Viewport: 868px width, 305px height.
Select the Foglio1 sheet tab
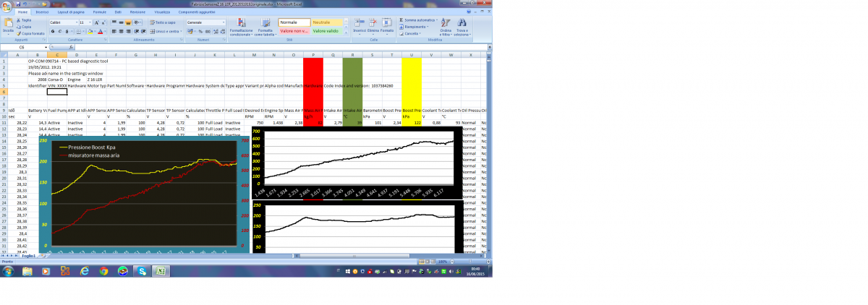pos(29,256)
